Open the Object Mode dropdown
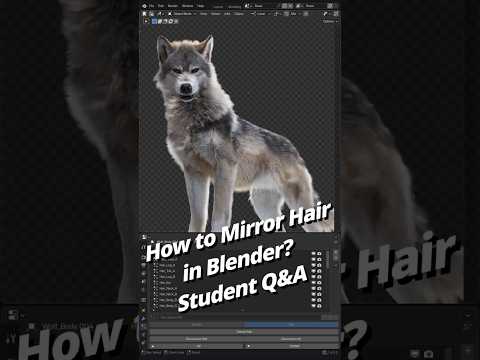The width and height of the screenshot is (480, 360). click(183, 14)
